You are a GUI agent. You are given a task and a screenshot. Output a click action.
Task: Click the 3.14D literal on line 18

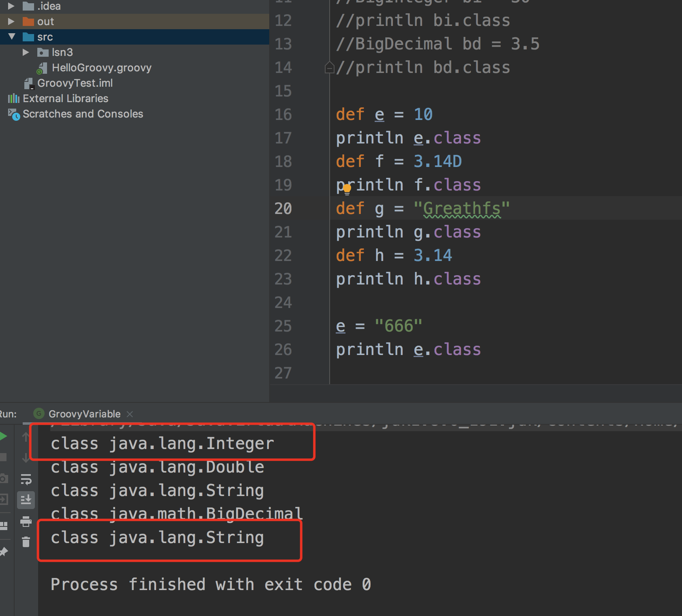click(438, 161)
